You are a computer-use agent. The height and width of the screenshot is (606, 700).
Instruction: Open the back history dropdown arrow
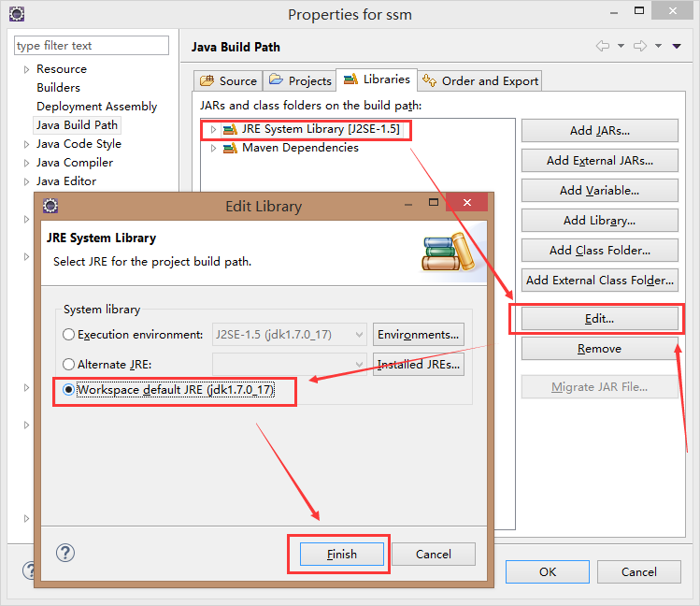coord(621,46)
